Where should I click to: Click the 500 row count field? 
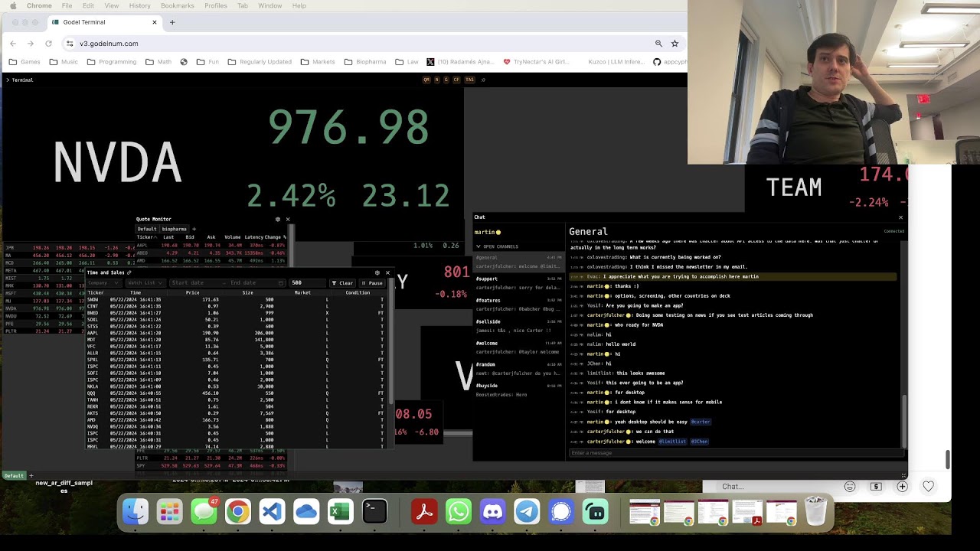point(308,283)
